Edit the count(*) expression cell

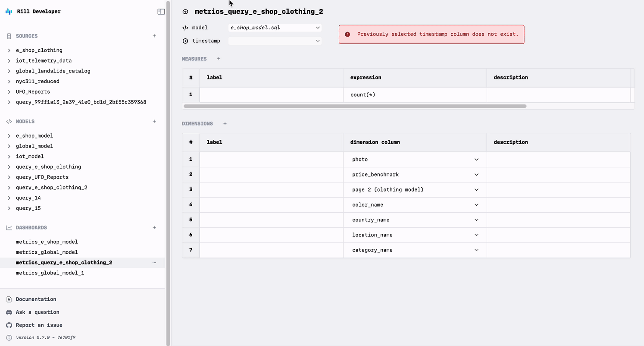point(415,94)
